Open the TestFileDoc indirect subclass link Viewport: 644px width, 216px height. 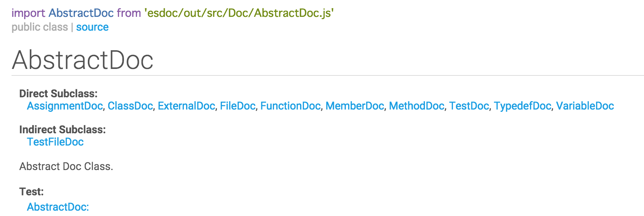click(55, 142)
